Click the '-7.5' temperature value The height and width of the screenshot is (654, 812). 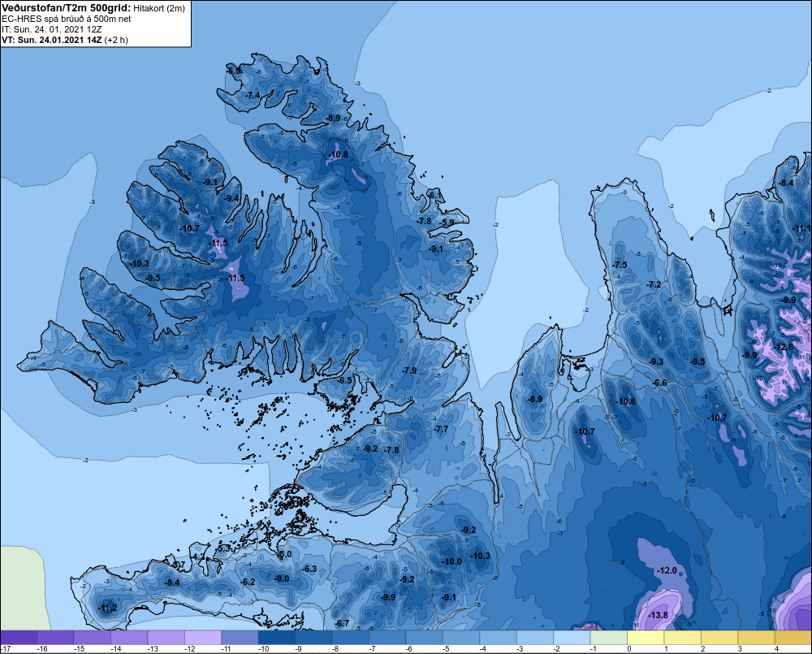click(x=620, y=265)
